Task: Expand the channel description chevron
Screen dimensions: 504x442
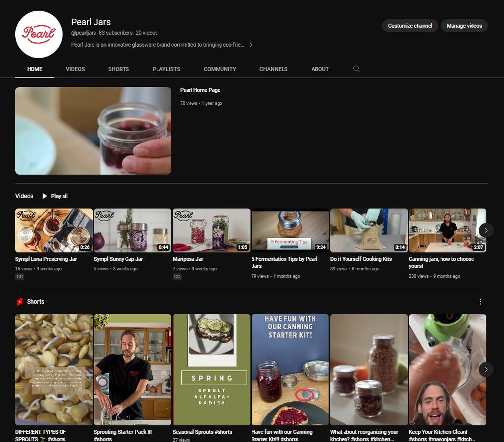Action: click(251, 45)
